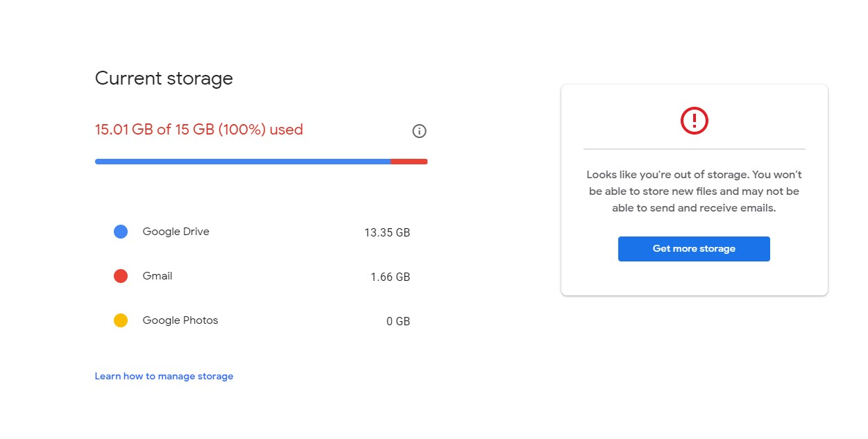Select the blue Google Drive dot indicator
868x439 pixels.
point(121,231)
